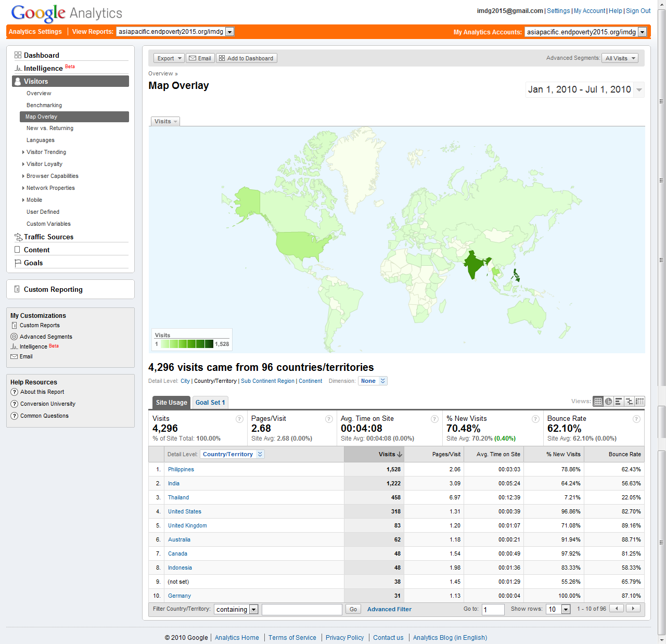Choose the Comparison view icon
Screen dimensions: 666x644
pyautogui.click(x=629, y=401)
